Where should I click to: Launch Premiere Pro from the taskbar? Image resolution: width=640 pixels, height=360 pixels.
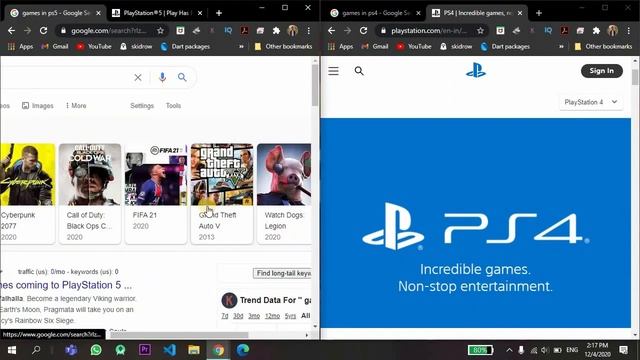point(145,350)
